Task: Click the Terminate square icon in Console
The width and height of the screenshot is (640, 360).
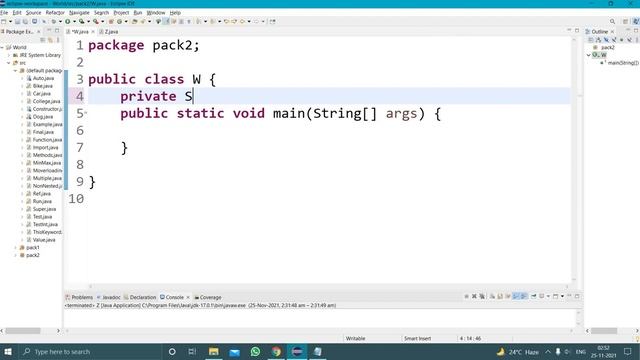Action: [x=467, y=296]
